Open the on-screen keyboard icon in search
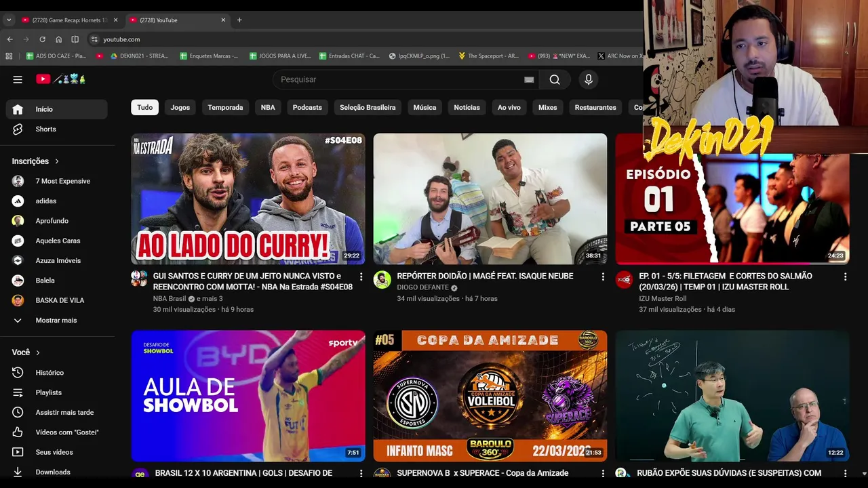868x488 pixels. pyautogui.click(x=529, y=79)
